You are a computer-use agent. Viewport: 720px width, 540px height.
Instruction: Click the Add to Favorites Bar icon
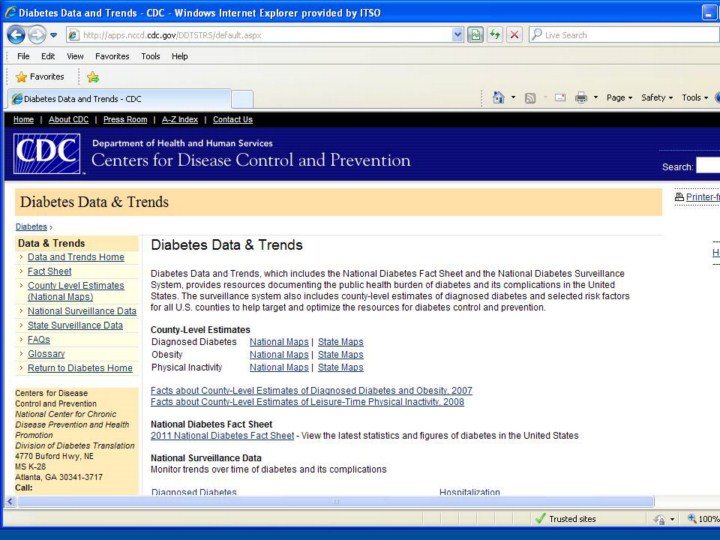click(93, 76)
